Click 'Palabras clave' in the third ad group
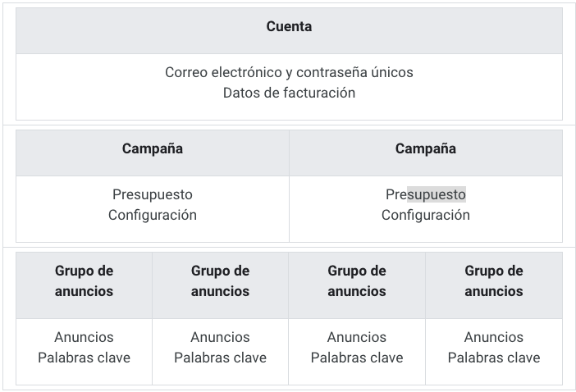Image resolution: width=576 pixels, height=392 pixels. (357, 358)
